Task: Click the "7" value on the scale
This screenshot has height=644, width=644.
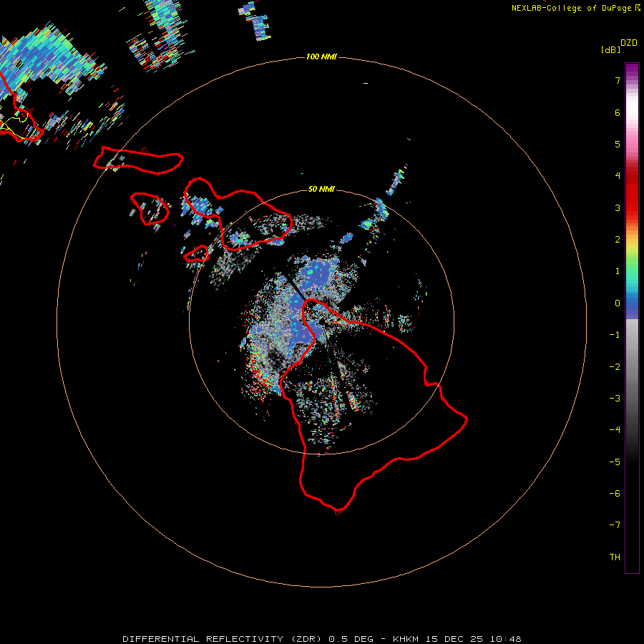Action: [618, 80]
